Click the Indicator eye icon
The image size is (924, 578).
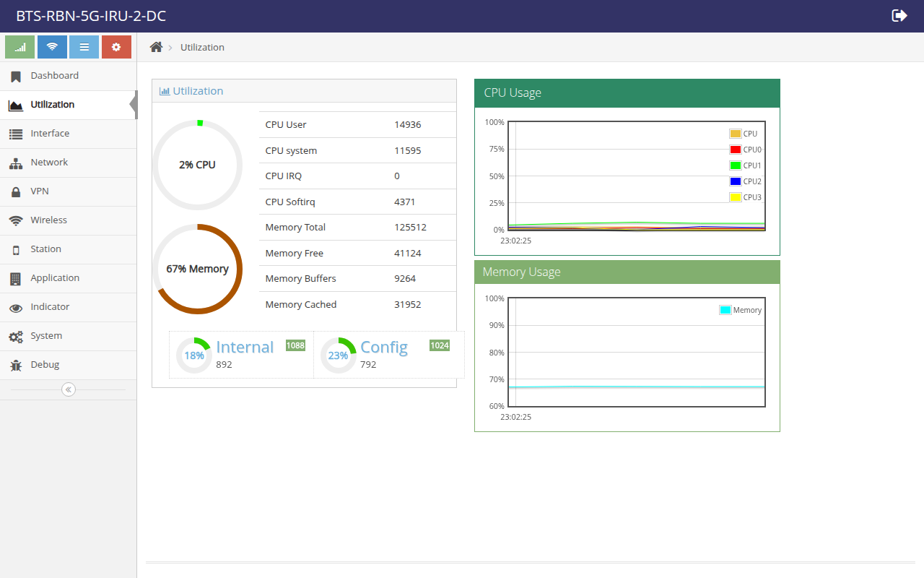coord(16,308)
